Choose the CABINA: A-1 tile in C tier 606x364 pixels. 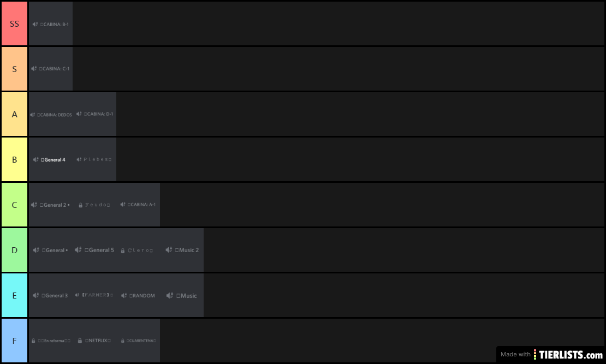(138, 205)
